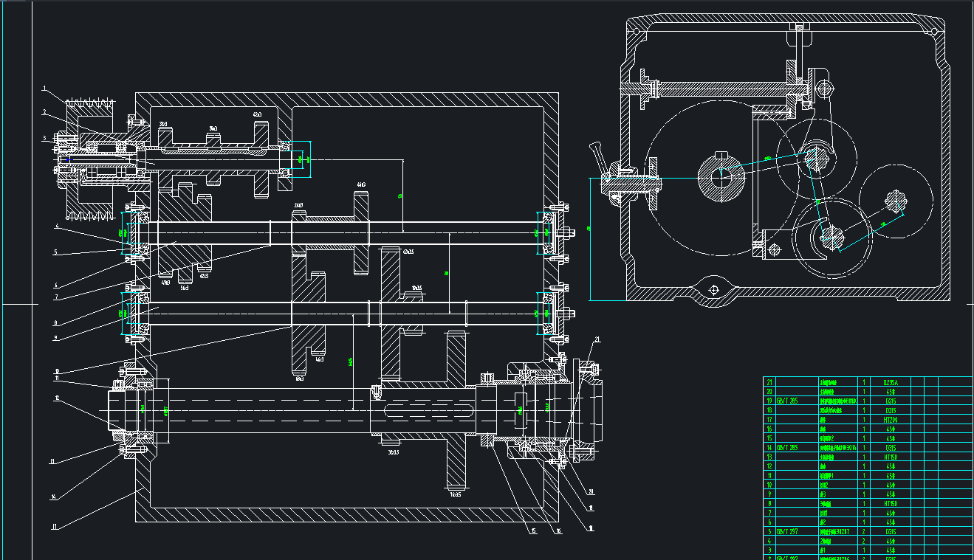Click quantity 2 cell in parts list row 4
The height and width of the screenshot is (560, 974).
[x=865, y=541]
